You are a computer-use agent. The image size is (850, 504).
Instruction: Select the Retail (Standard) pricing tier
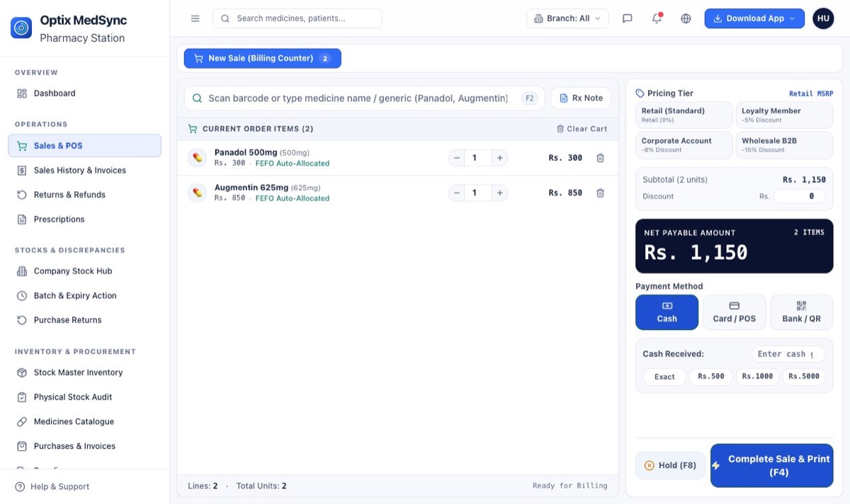pos(684,115)
